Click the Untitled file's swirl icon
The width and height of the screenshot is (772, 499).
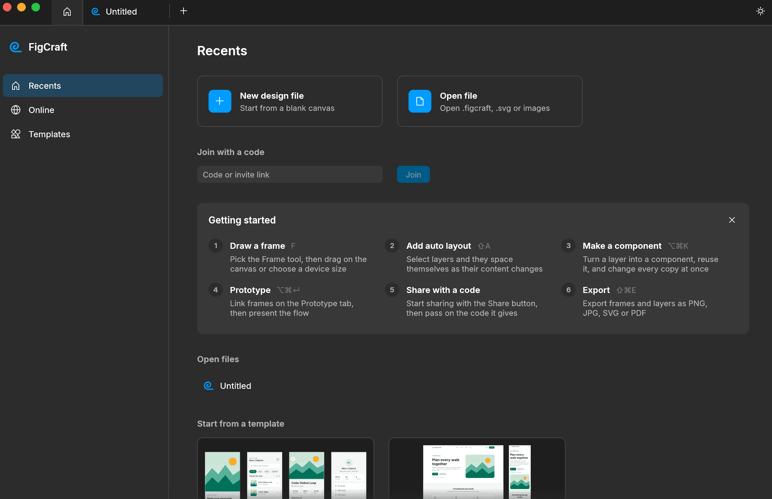pyautogui.click(x=208, y=386)
